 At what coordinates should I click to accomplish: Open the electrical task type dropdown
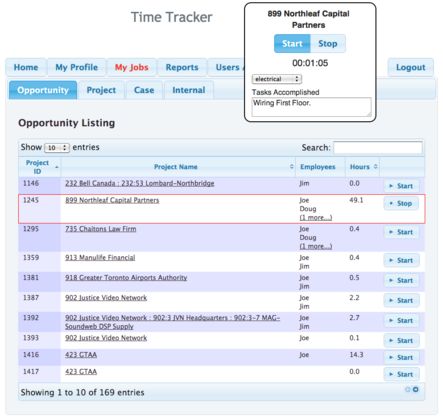(277, 79)
